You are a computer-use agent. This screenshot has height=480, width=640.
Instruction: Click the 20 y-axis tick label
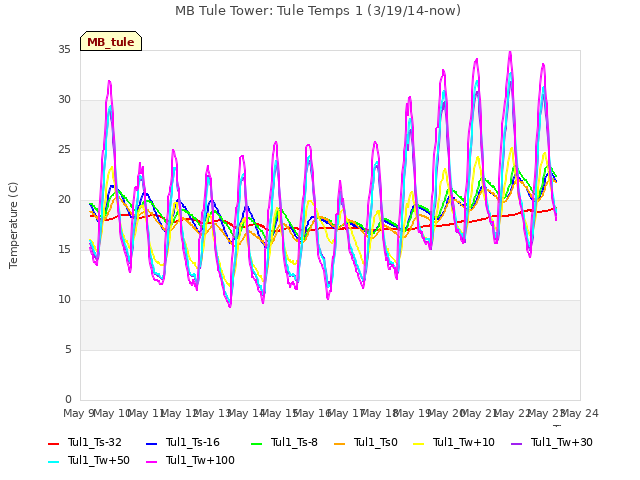[x=64, y=200]
